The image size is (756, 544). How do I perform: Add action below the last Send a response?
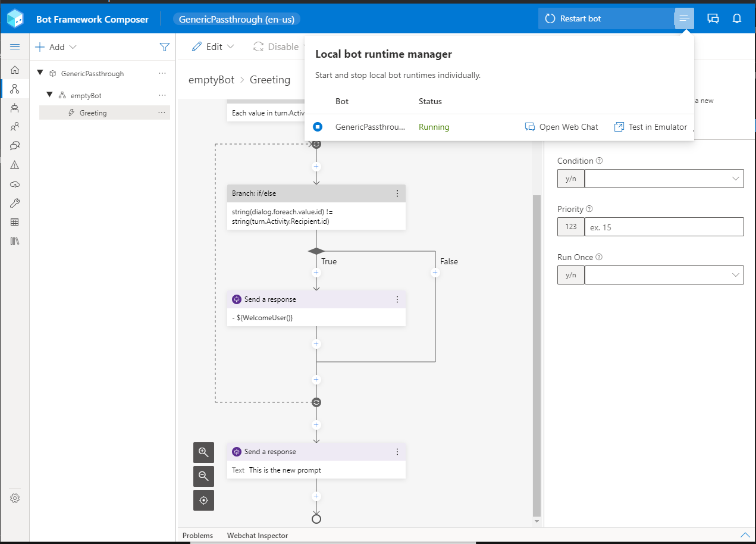click(316, 496)
